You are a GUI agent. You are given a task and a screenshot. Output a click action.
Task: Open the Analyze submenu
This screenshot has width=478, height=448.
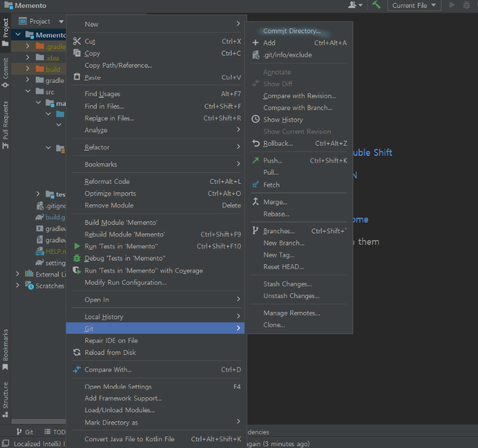[155, 130]
